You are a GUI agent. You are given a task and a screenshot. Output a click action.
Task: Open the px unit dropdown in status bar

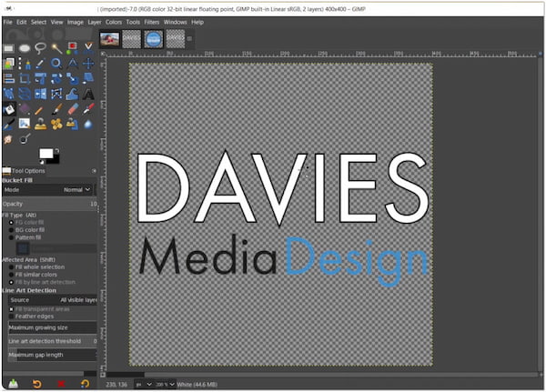(144, 385)
